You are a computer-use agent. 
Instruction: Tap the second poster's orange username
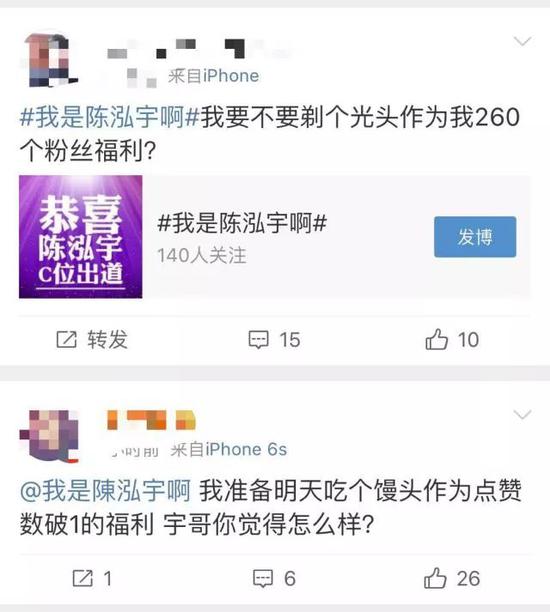(151, 420)
